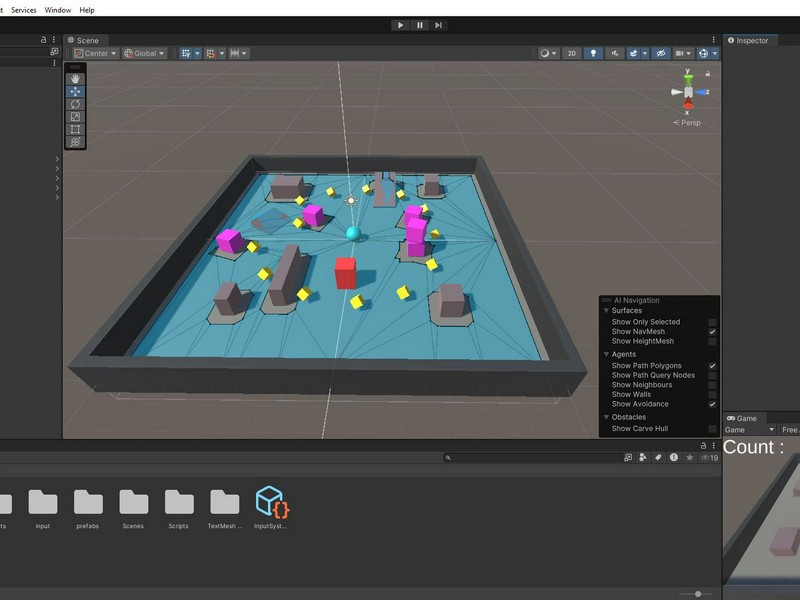Adjust the Project panel icon size slider
This screenshot has height=600, width=800.
(x=697, y=594)
